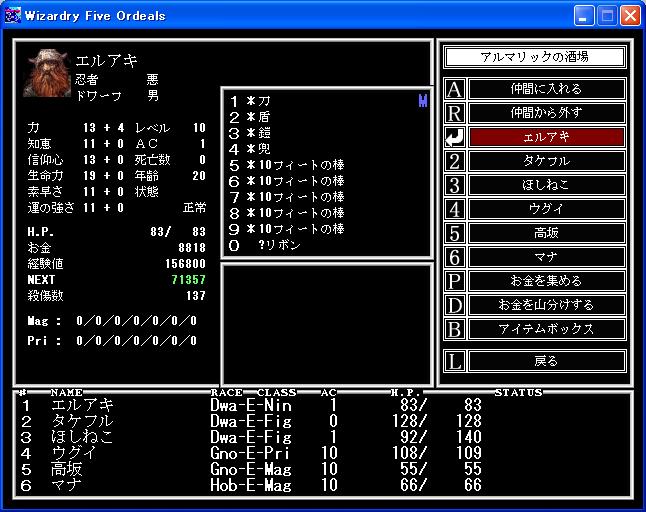Choose ウグイ in the tavern menu
This screenshot has height=512, width=646.
[x=547, y=209]
